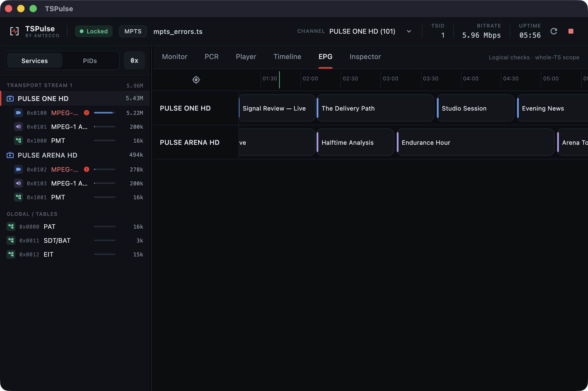
Task: Toggle the 0x hexadecimal display button
Action: click(x=134, y=61)
